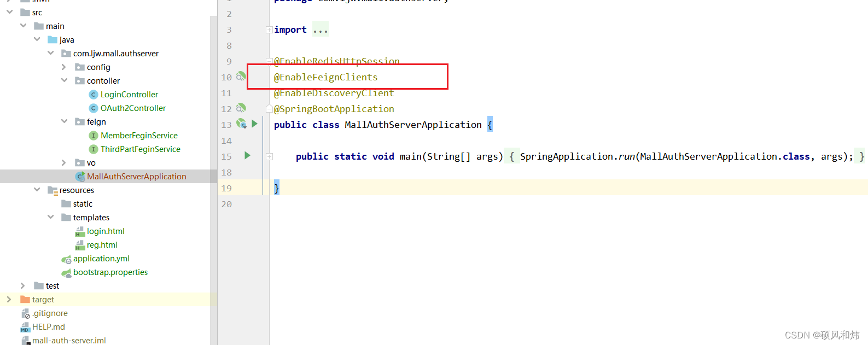
Task: Open LoginController in the project tree
Action: click(129, 94)
